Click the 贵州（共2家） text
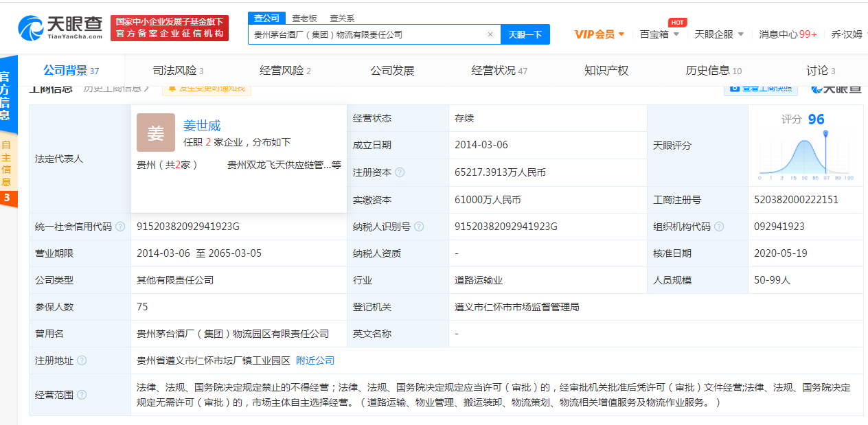The image size is (868, 425). tap(168, 165)
